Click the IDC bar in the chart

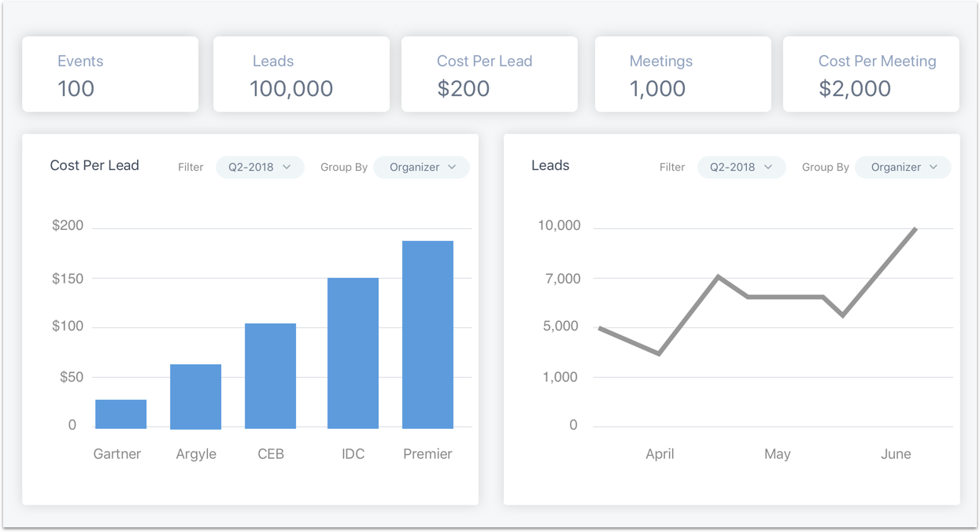(x=353, y=353)
